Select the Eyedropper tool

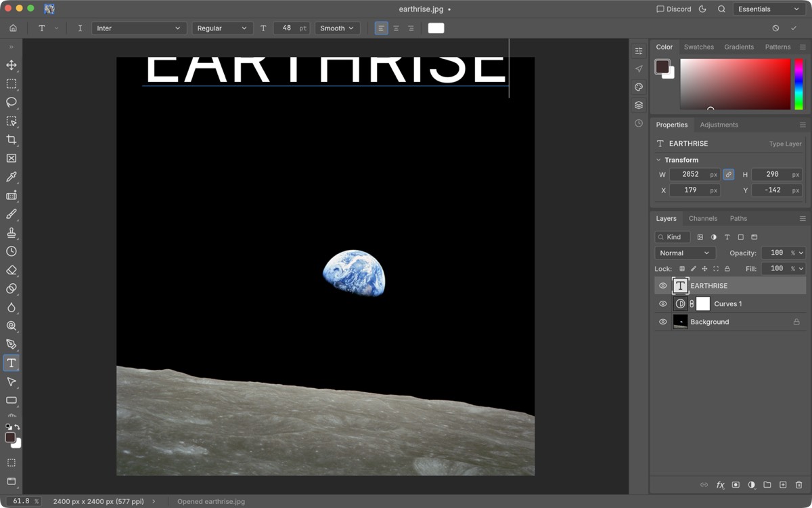(x=12, y=177)
